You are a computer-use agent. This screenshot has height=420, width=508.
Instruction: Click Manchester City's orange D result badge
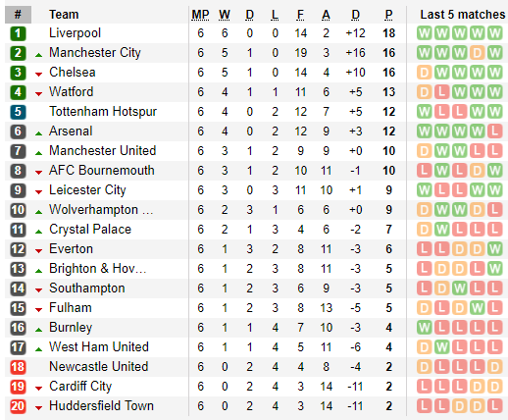[477, 53]
